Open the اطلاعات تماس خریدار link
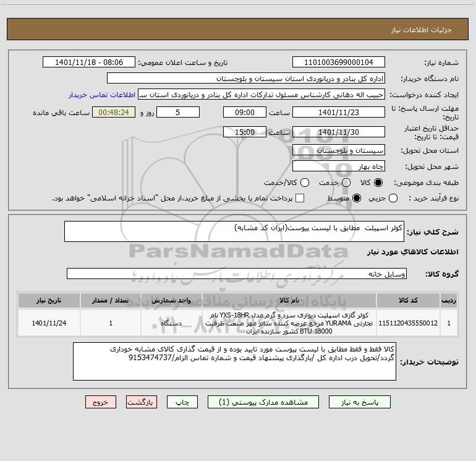The image size is (476, 461). click(102, 95)
